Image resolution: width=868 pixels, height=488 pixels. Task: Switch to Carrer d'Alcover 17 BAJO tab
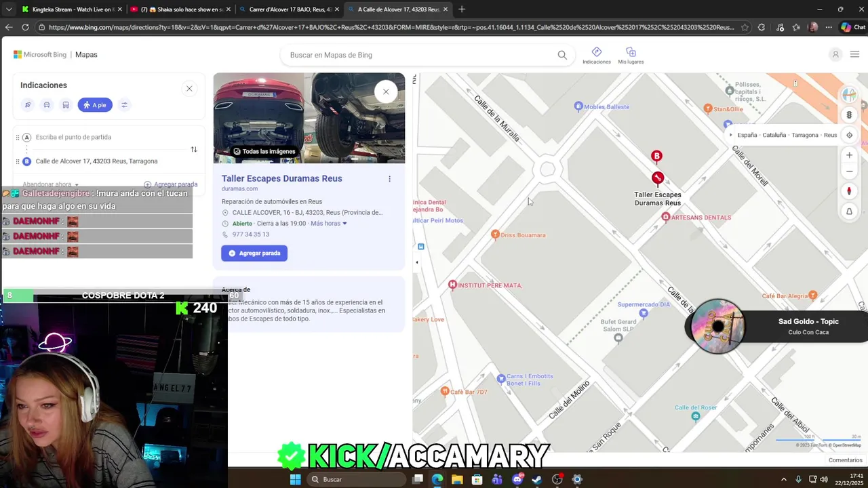coord(288,9)
